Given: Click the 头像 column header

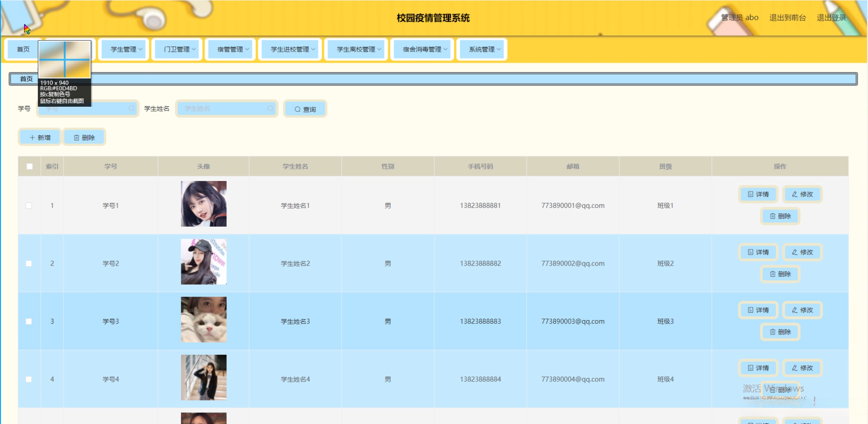Looking at the screenshot, I should coord(204,166).
